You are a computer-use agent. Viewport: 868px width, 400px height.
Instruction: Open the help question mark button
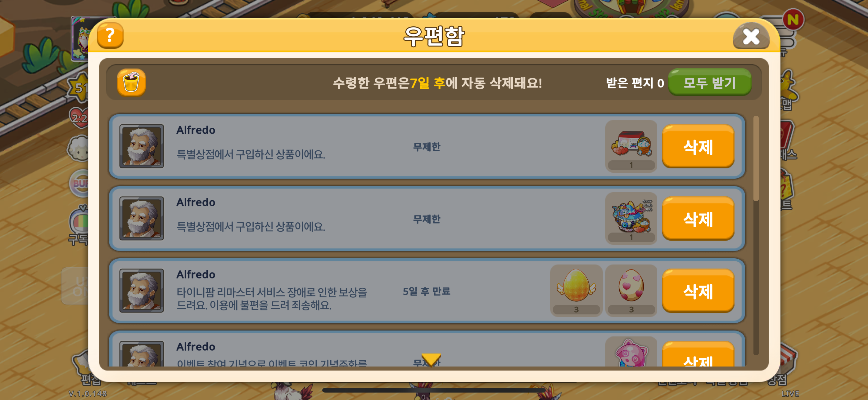coord(110,36)
